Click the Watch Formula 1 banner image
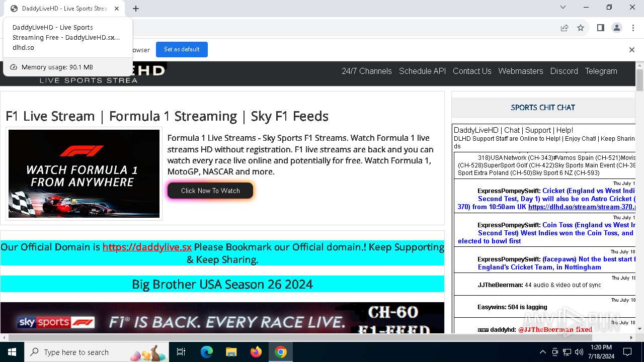This screenshot has height=362, width=644. [84, 173]
